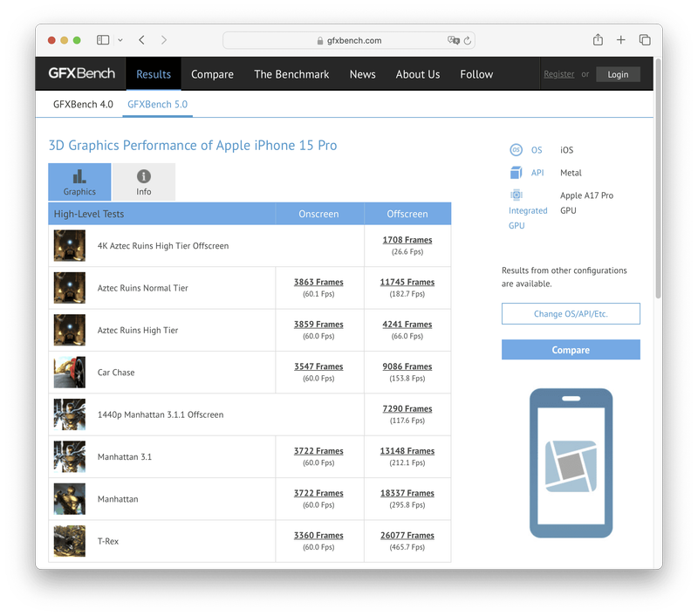Image resolution: width=698 pixels, height=616 pixels.
Task: Open The Benchmark navigation item
Action: point(291,74)
